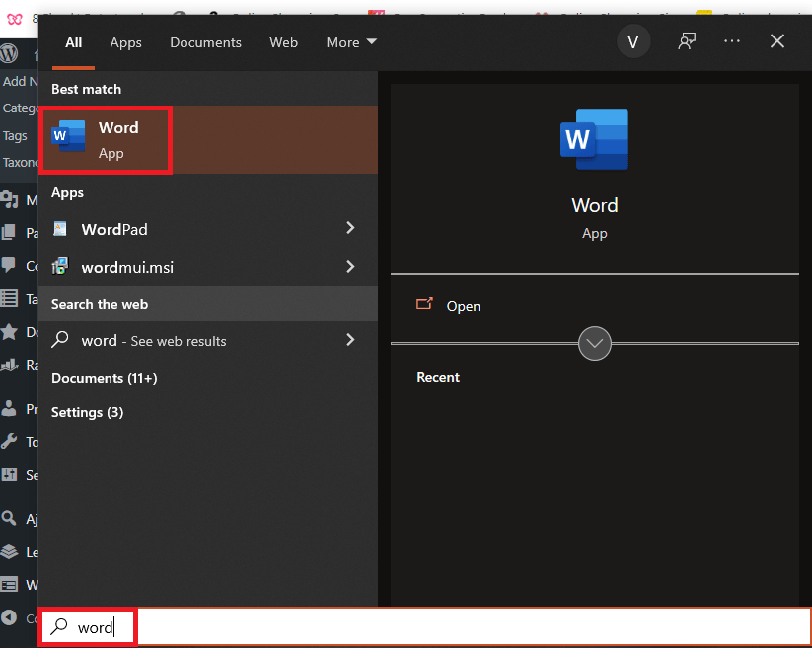Click the web search magnifier icon
Screen dimensions: 812x648
(60, 340)
